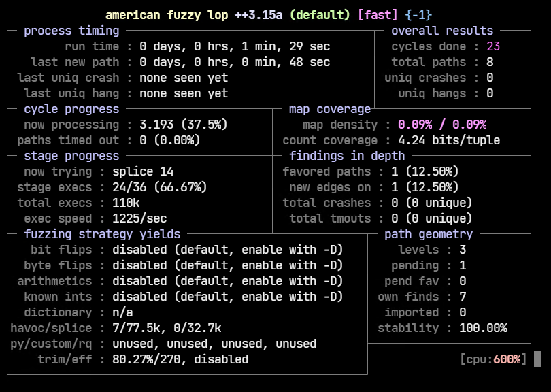551x392 pixels.
Task: Select 'none seen yet' beside last uniq crash
Action: click(184, 78)
